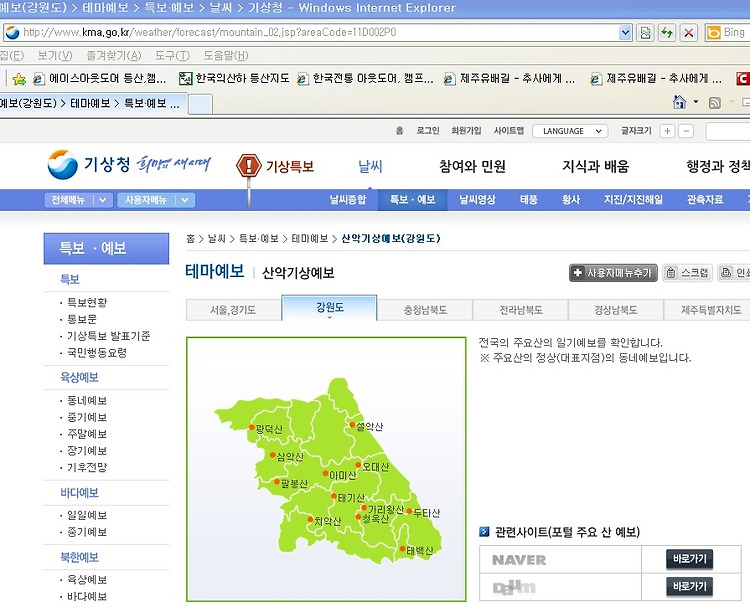Open 날씨영상 in the blue submenu
This screenshot has height=607, width=750.
tap(477, 199)
